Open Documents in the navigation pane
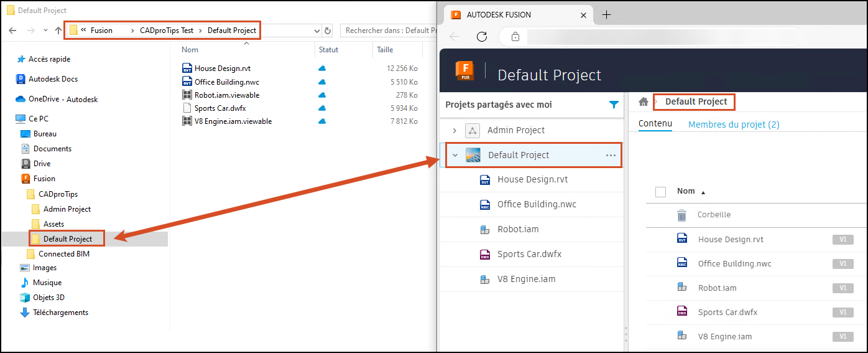Viewport: 868px width, 353px height. pyautogui.click(x=52, y=149)
